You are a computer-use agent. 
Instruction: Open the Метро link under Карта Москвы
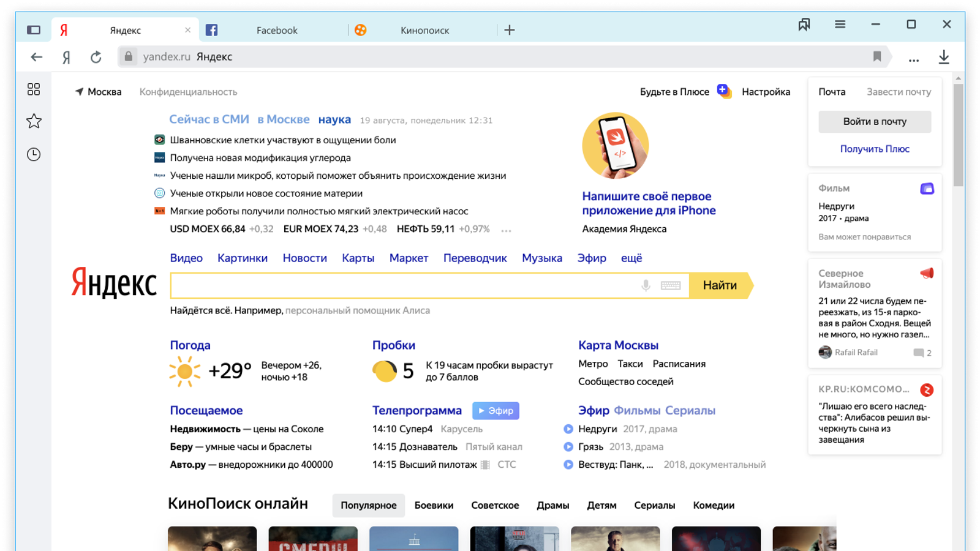point(593,364)
